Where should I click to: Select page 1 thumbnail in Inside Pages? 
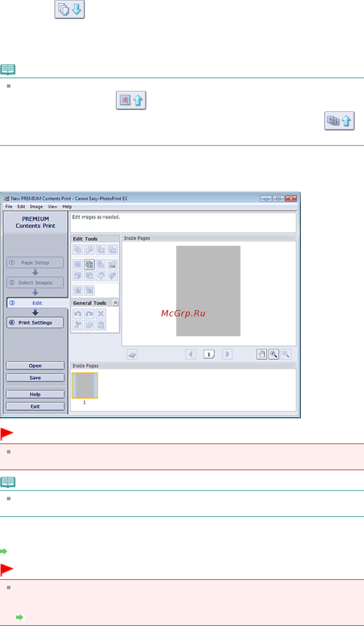click(85, 385)
